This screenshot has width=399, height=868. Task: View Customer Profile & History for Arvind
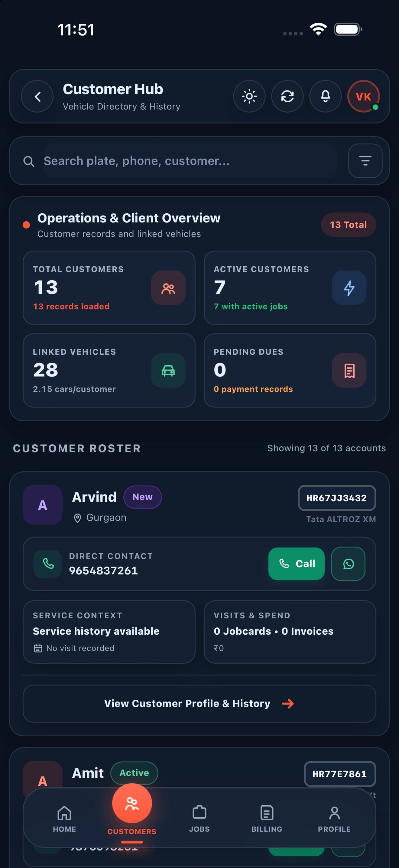coord(199,704)
